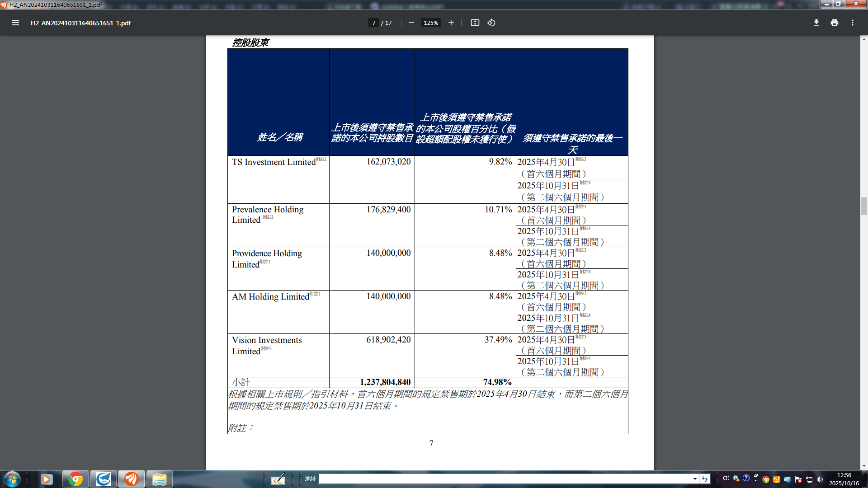Open the address bar dropdown arrow
This screenshot has width=868, height=488.
tap(695, 479)
